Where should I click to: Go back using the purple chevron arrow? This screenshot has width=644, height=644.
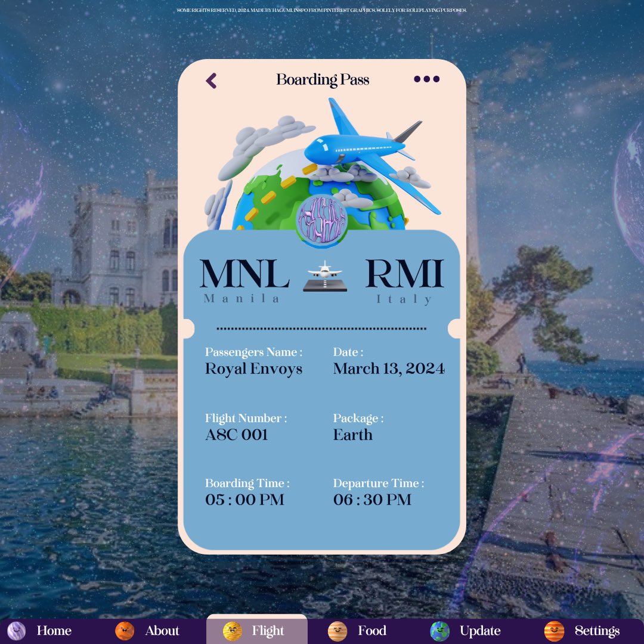211,81
